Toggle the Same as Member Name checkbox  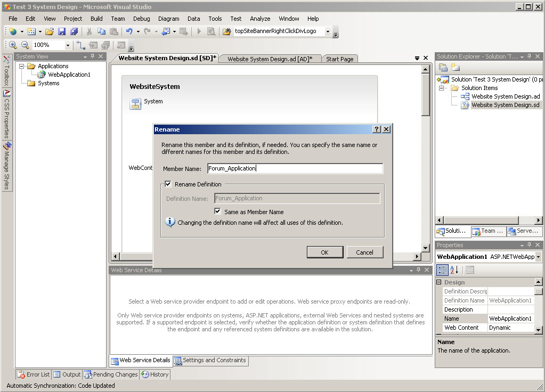(217, 211)
